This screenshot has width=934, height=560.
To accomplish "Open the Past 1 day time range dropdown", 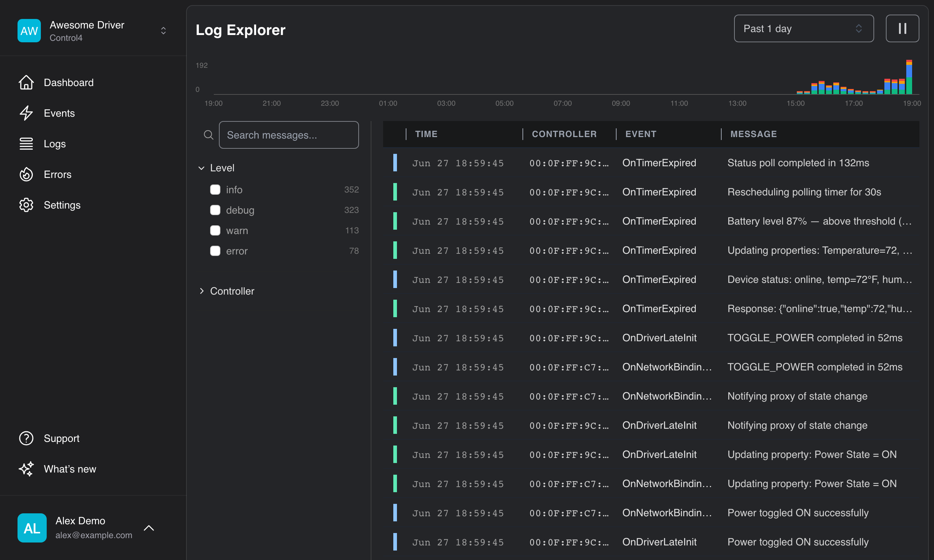I will [x=804, y=28].
